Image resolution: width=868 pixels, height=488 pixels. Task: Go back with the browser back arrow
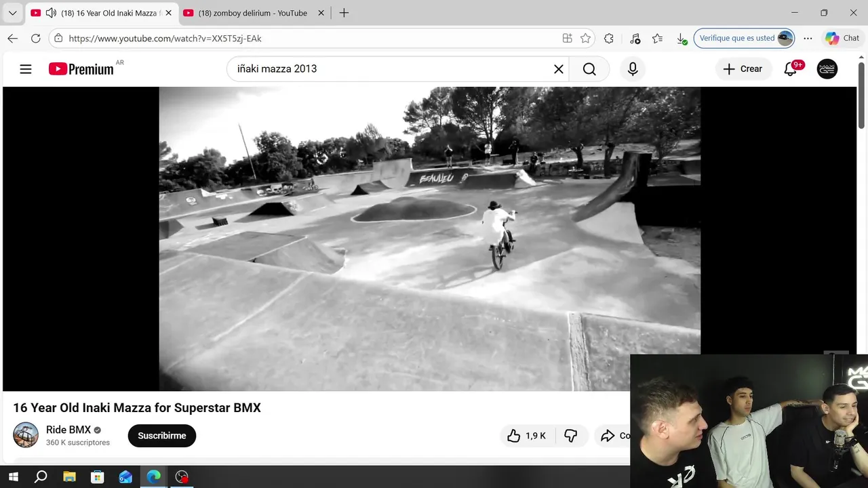tap(13, 39)
